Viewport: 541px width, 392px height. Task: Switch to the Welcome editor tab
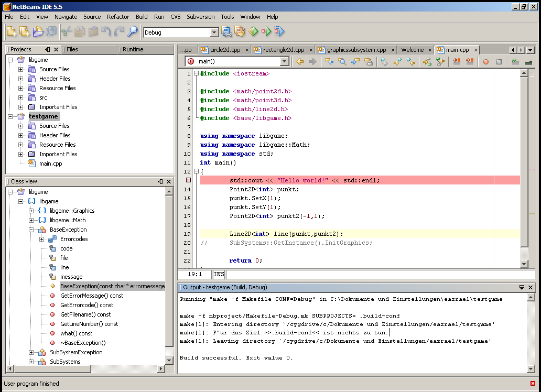pos(413,50)
